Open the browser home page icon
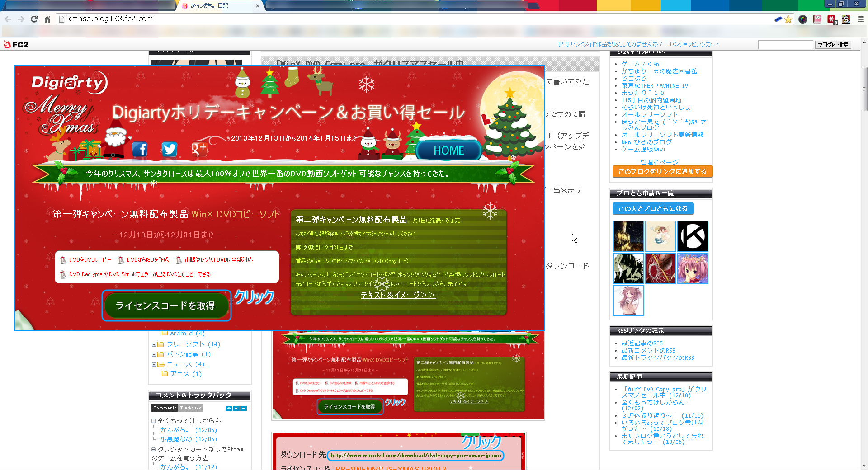The image size is (868, 470). [x=47, y=19]
